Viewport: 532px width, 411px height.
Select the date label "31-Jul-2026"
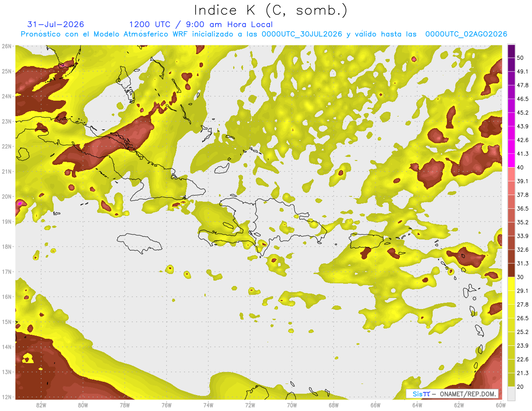click(x=55, y=24)
